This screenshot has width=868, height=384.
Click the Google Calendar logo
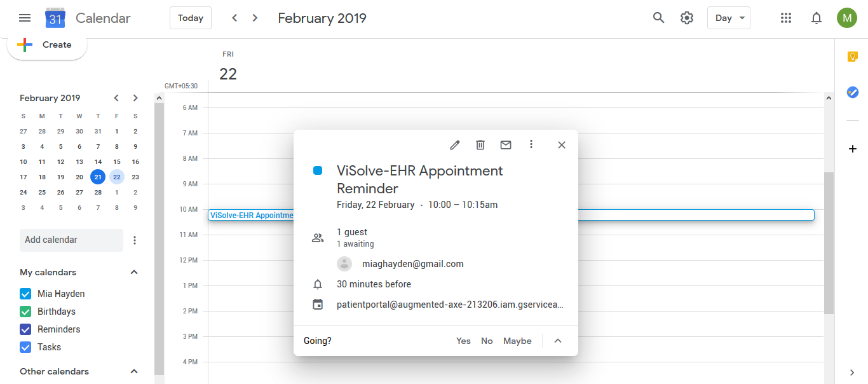tap(55, 18)
